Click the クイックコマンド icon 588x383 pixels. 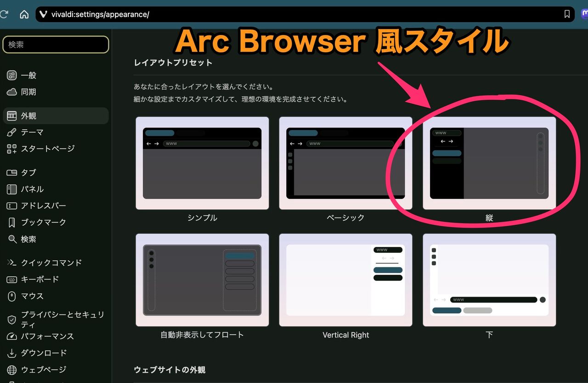point(12,263)
